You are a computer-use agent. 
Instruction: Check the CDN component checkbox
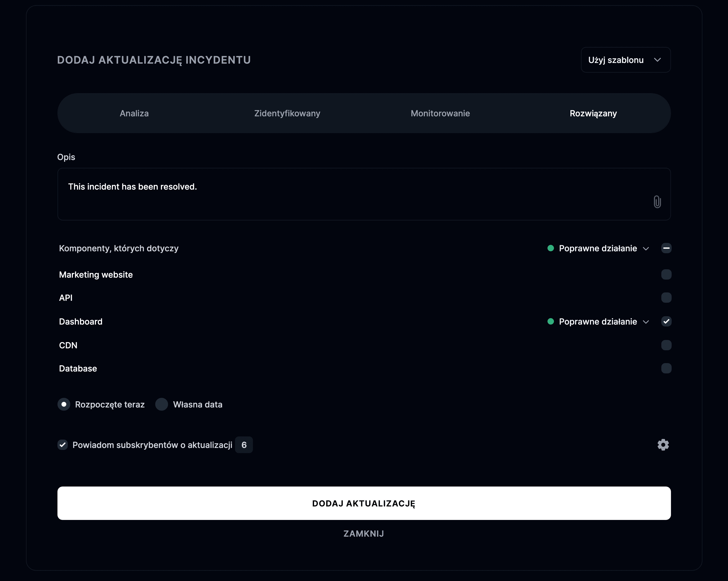pyautogui.click(x=666, y=345)
